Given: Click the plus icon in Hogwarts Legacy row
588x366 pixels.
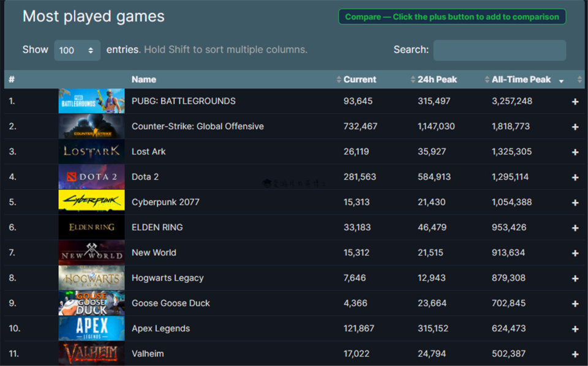Looking at the screenshot, I should tap(575, 278).
